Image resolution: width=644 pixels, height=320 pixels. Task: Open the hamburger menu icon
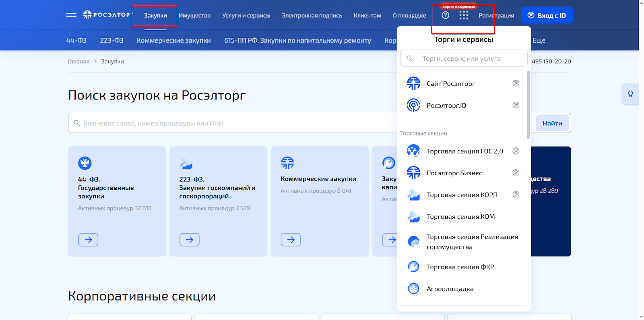click(71, 15)
